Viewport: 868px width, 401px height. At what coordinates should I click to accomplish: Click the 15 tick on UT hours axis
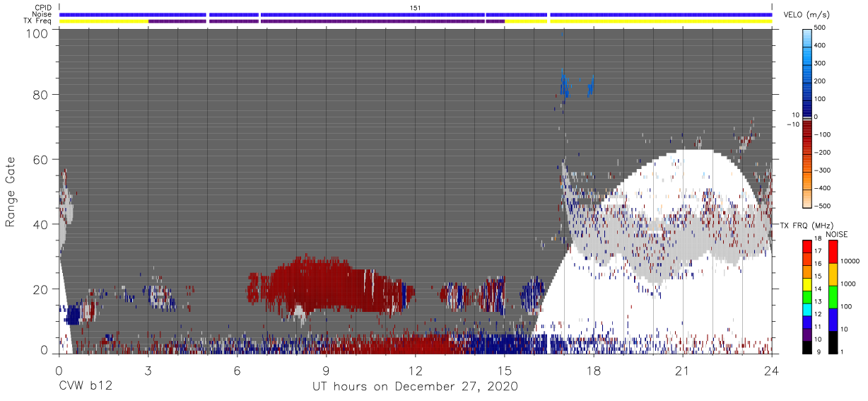click(504, 369)
